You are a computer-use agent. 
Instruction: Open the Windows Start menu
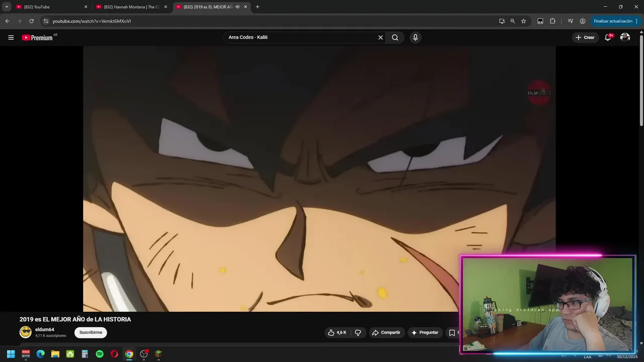[11, 354]
